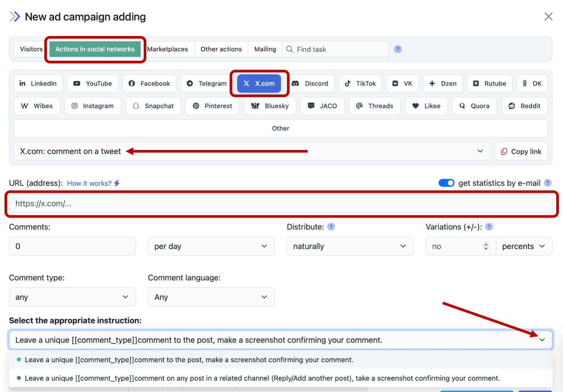Pick TikTok as the social network
This screenshot has height=392, width=563.
coord(360,83)
